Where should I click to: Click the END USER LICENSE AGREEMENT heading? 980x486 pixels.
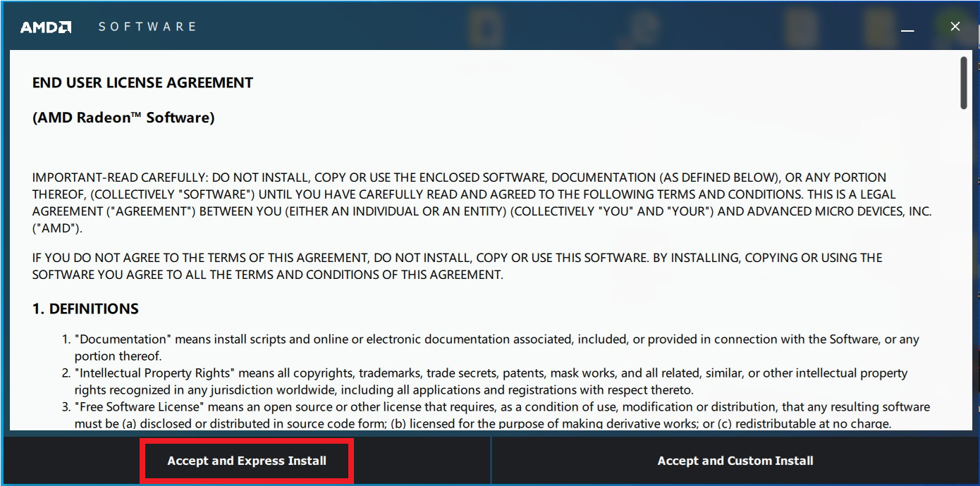[142, 83]
